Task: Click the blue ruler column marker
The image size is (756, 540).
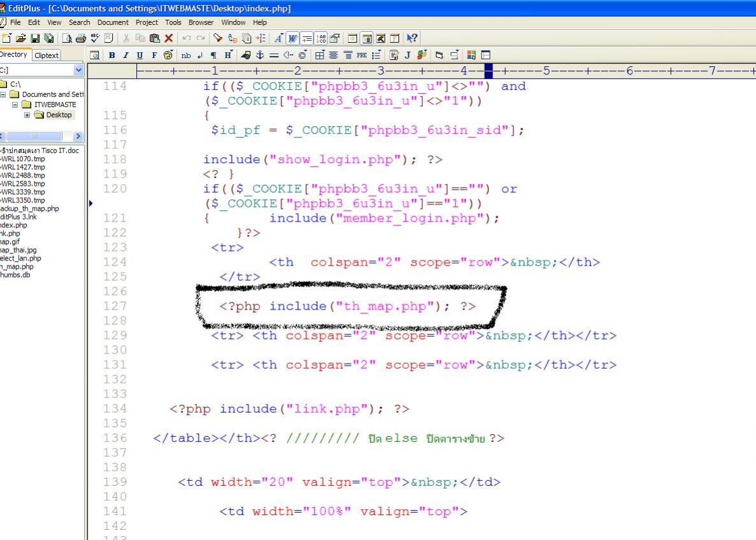Action: coord(489,71)
